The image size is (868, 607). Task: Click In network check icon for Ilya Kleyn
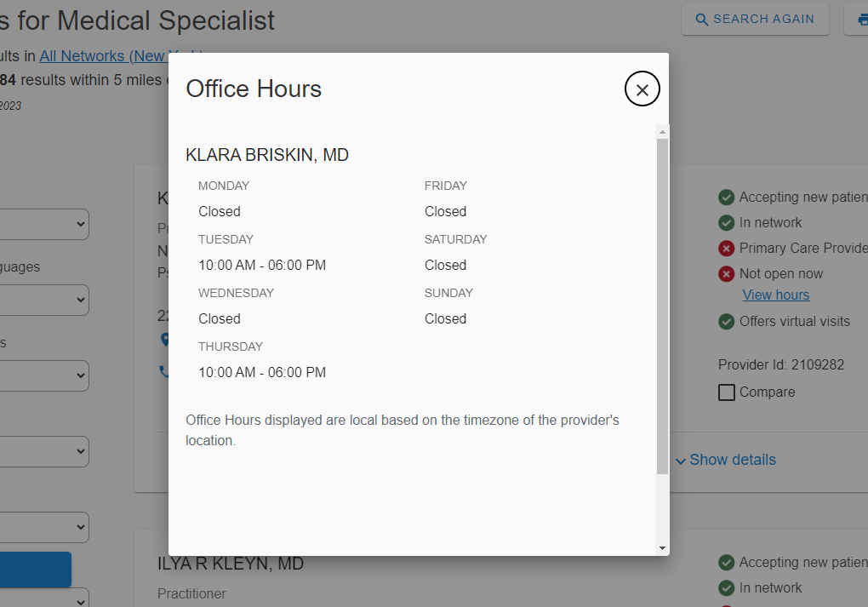(x=726, y=588)
